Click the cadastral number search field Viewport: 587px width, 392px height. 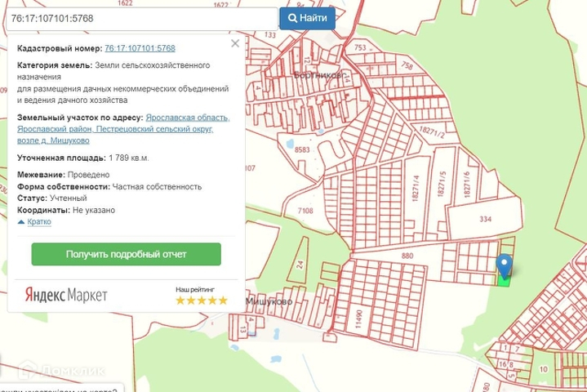point(142,18)
